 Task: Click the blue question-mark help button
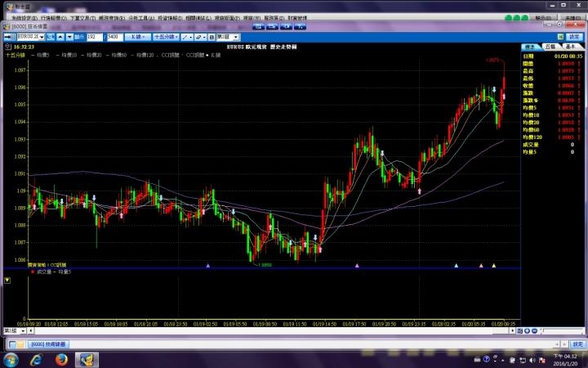(x=300, y=26)
